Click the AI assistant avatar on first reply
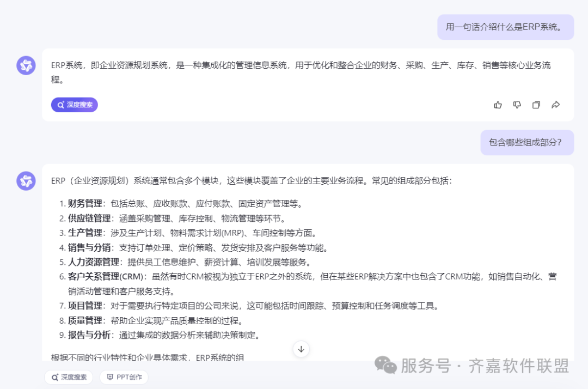 click(26, 65)
